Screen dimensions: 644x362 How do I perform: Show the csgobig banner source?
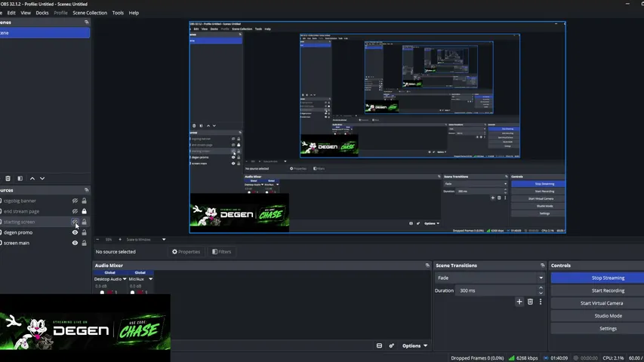(x=75, y=201)
